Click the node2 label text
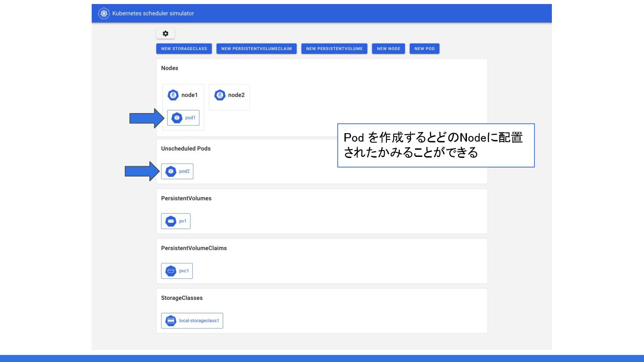Screen dimensions: 644x362 pyautogui.click(x=236, y=95)
